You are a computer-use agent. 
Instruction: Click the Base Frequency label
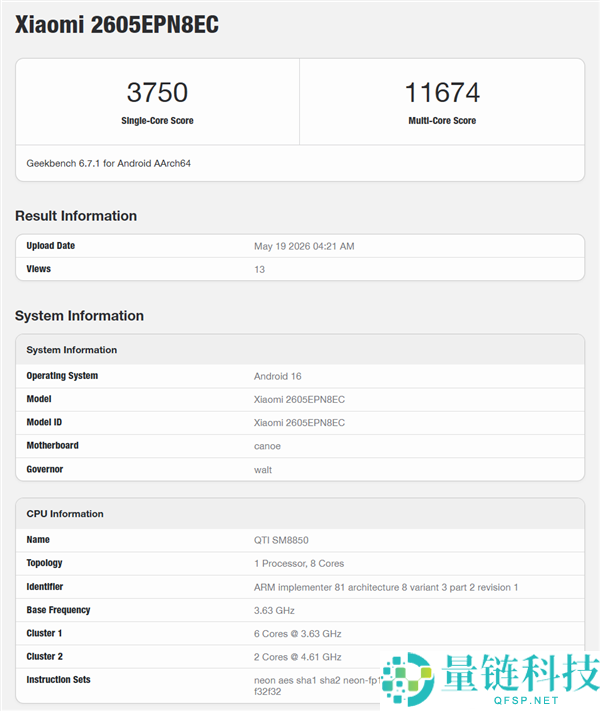pyautogui.click(x=58, y=610)
